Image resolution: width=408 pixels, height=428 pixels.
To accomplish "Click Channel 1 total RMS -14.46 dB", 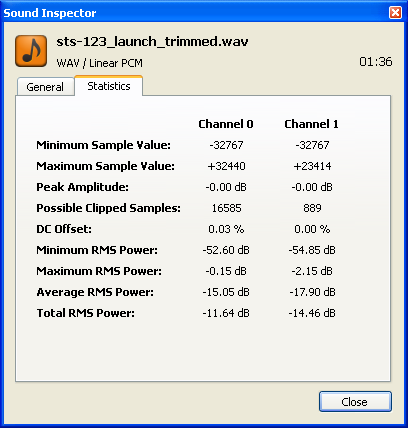I will pyautogui.click(x=312, y=313).
